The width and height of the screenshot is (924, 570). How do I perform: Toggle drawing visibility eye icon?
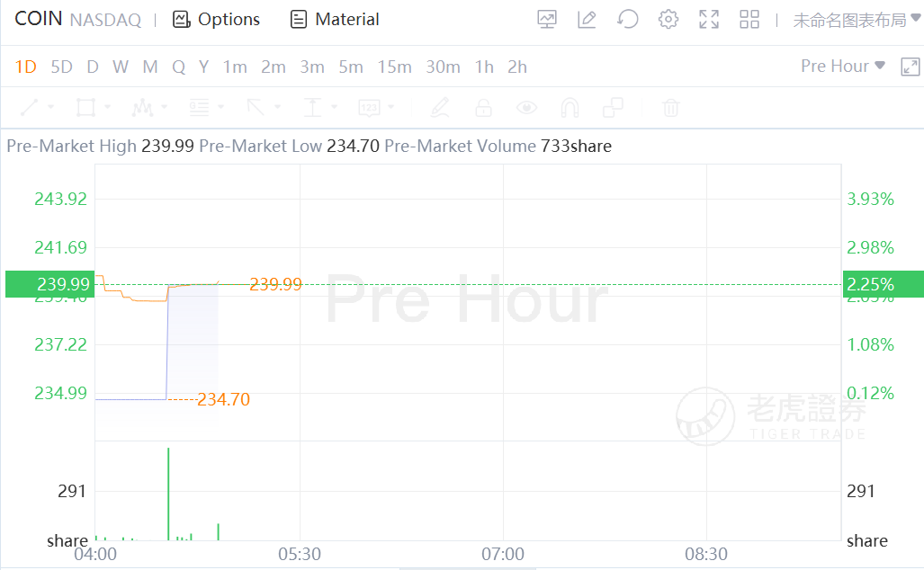(526, 108)
